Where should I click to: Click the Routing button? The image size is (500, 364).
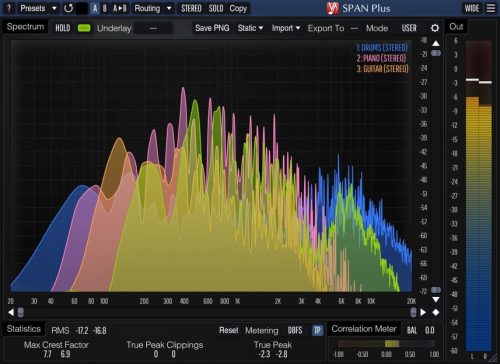tap(147, 8)
